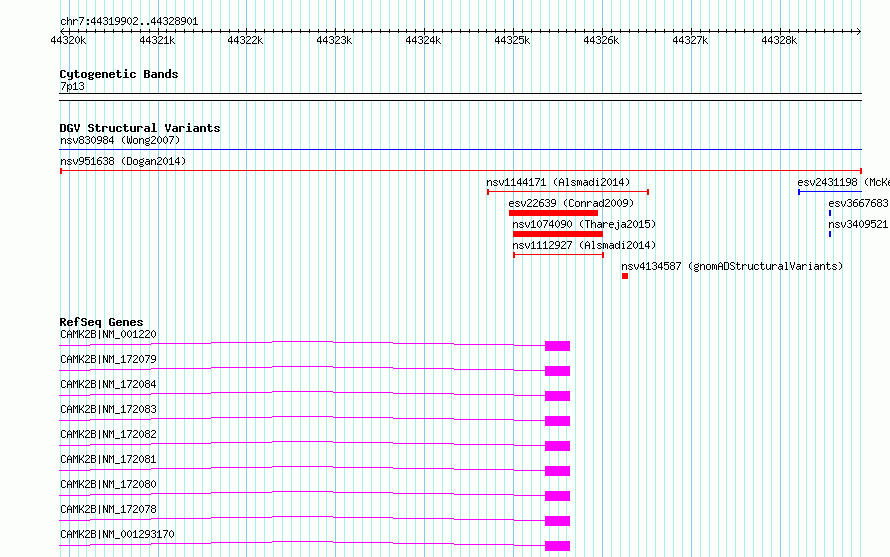Screen dimensions: 890x557
Task: Click the nsv1074090 (Thareja2015) label
Action: (x=584, y=224)
